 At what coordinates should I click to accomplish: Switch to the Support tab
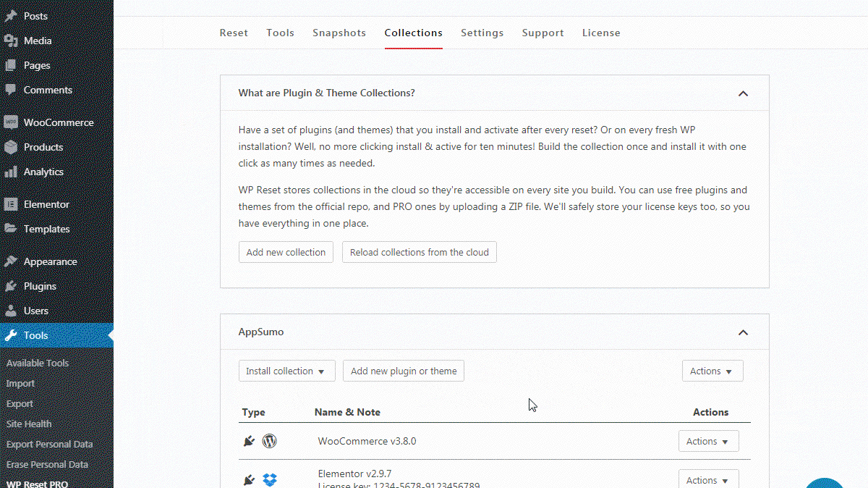[x=543, y=33]
